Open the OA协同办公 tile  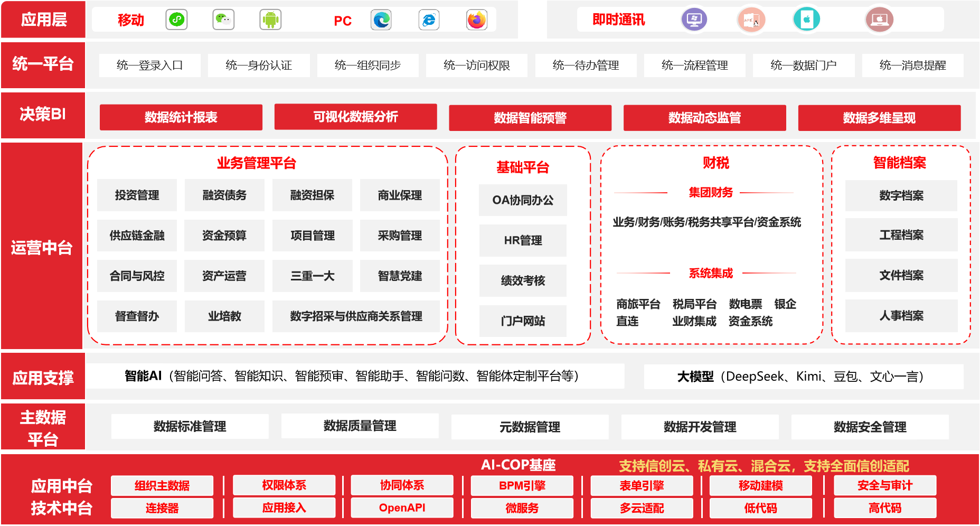[523, 200]
